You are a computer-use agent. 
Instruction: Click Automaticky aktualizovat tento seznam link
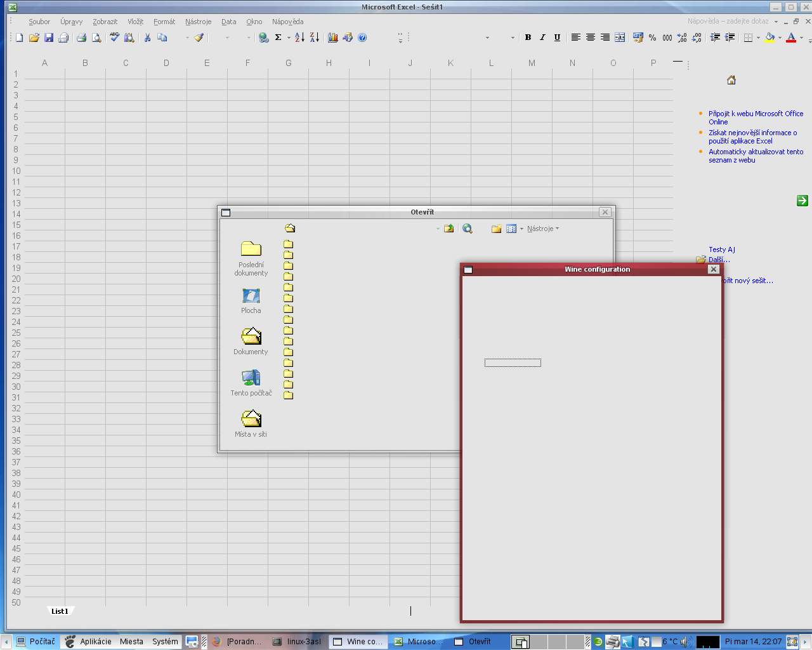coord(756,156)
